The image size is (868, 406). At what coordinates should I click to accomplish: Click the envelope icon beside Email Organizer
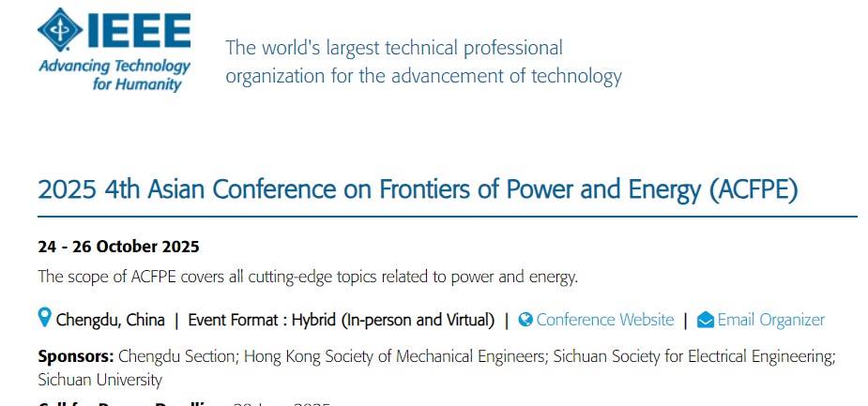(706, 320)
